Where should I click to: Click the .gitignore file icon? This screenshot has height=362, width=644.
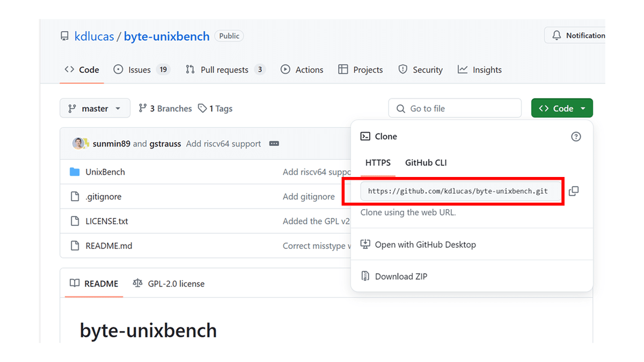point(75,197)
